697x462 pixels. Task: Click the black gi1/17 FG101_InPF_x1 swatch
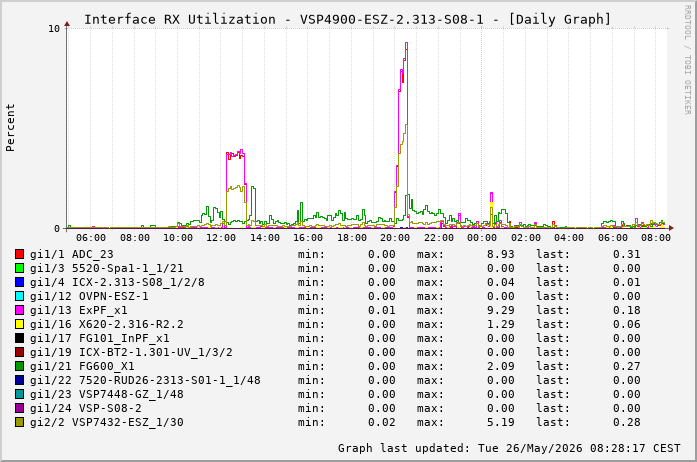click(19, 338)
